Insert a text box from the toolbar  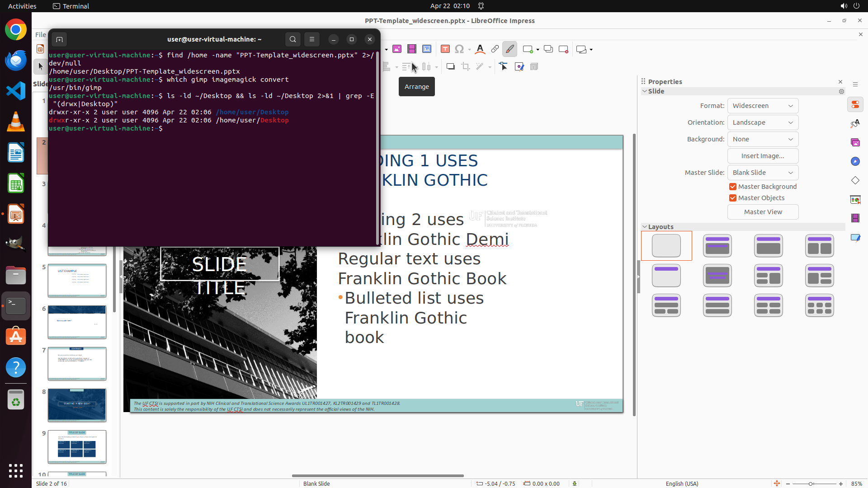pos(445,49)
